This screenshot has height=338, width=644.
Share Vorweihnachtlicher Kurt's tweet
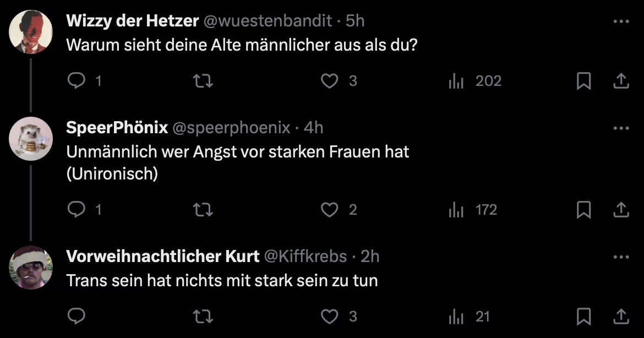(x=621, y=317)
